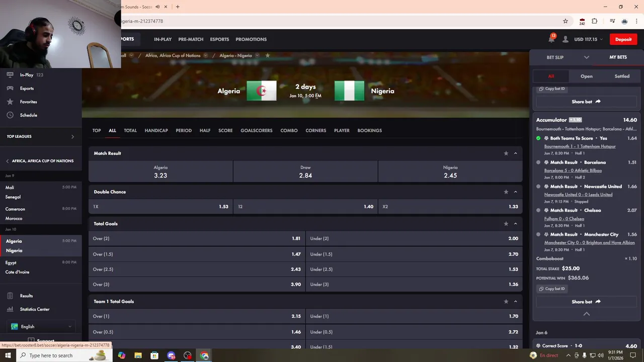Open the Chrome extensions puzzle icon
The height and width of the screenshot is (362, 644).
point(595,21)
